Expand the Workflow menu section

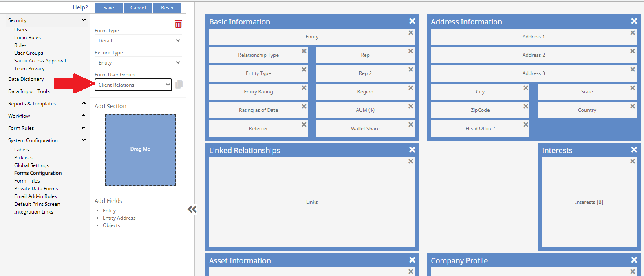pyautogui.click(x=84, y=116)
